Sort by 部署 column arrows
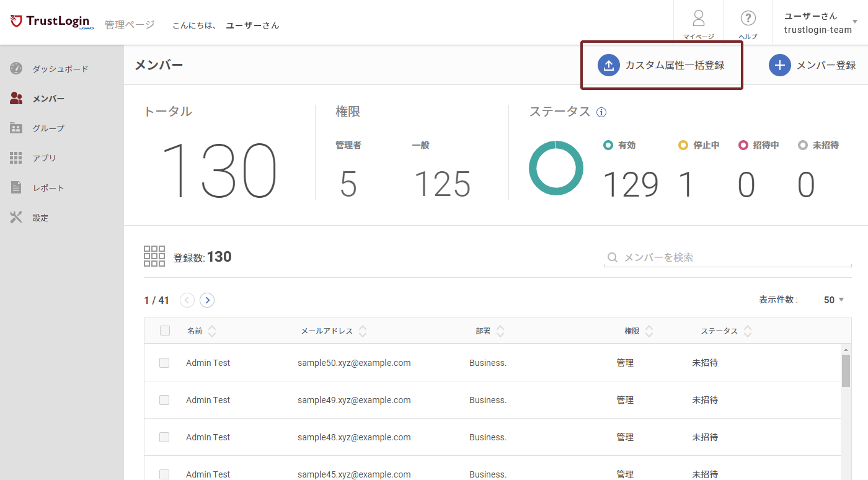Image resolution: width=868 pixels, height=480 pixels. point(500,331)
